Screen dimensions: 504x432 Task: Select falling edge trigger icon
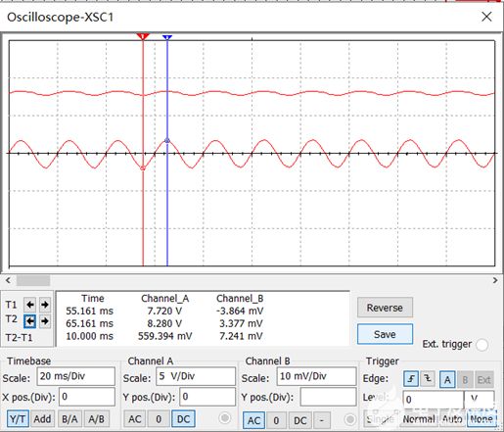[x=428, y=379]
